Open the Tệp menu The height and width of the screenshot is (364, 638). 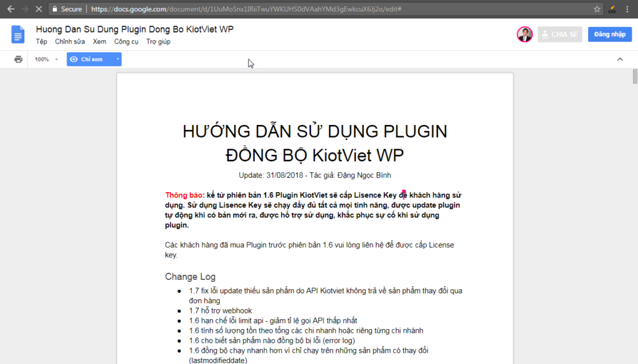point(42,42)
